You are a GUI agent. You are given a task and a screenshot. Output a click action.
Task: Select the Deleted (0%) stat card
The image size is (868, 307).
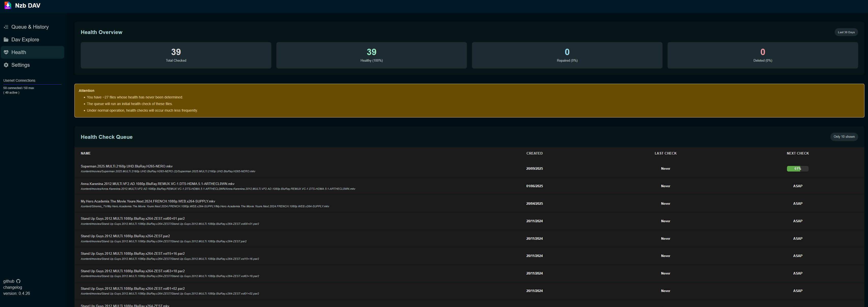coord(762,55)
